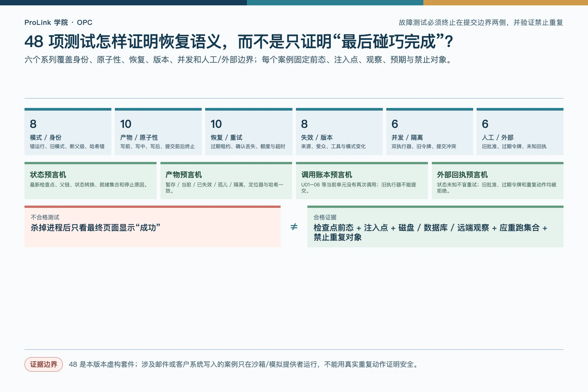Click the '产物 / 原子性' card with 10
This screenshot has width=588, height=392.
pyautogui.click(x=158, y=132)
